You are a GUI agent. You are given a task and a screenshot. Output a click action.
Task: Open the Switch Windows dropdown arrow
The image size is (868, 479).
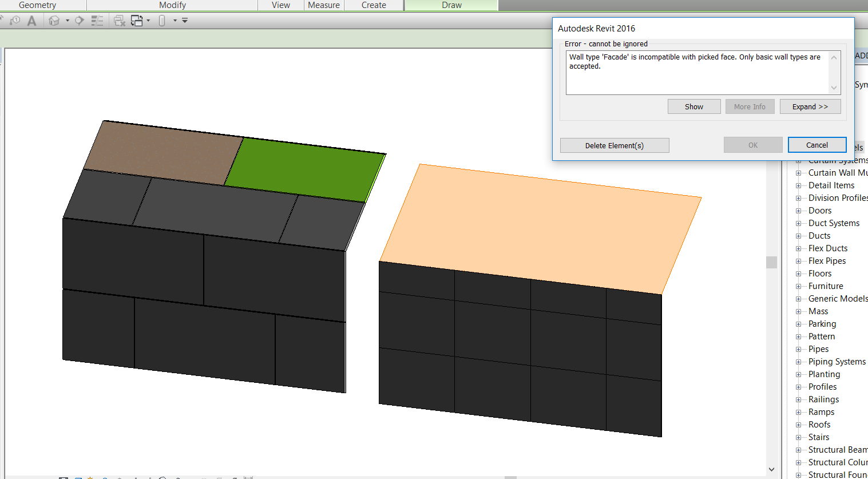click(148, 21)
